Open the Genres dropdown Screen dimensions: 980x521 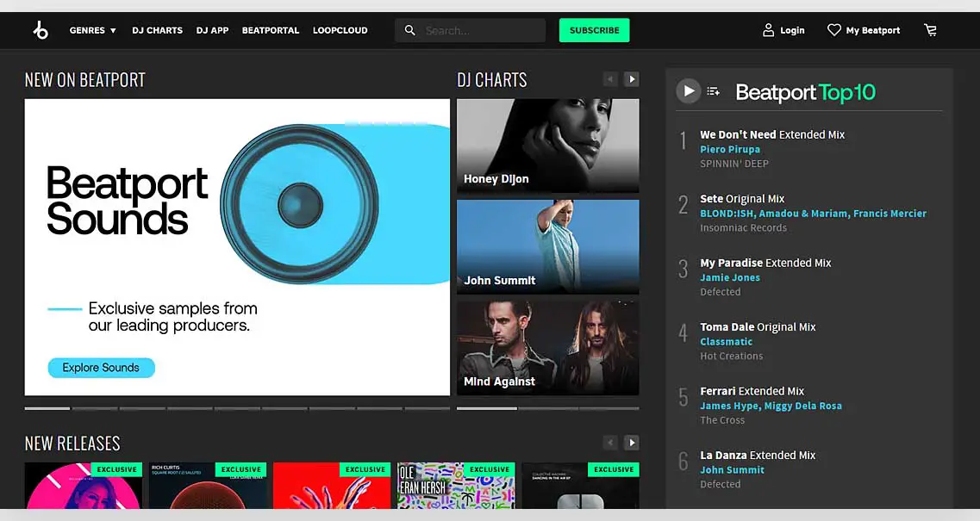pos(91,30)
